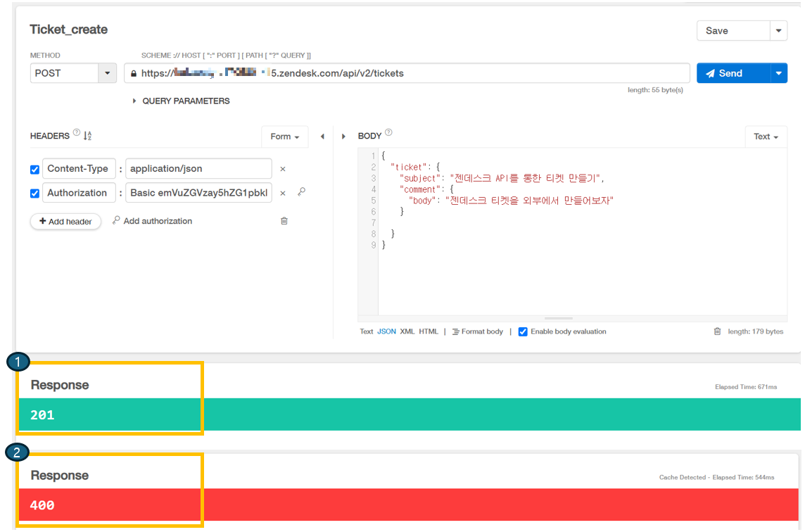Image resolution: width=805 pixels, height=532 pixels.
Task: Select the HTML body format tab
Action: (429, 331)
